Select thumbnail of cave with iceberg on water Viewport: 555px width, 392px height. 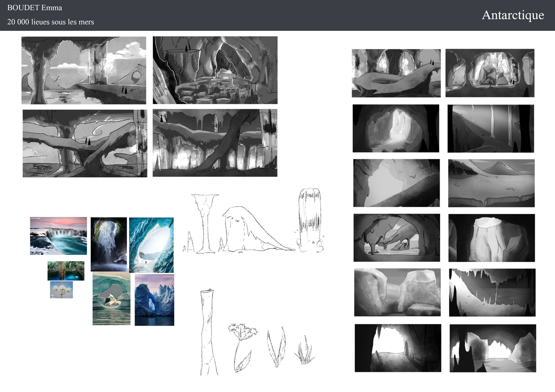point(493,348)
